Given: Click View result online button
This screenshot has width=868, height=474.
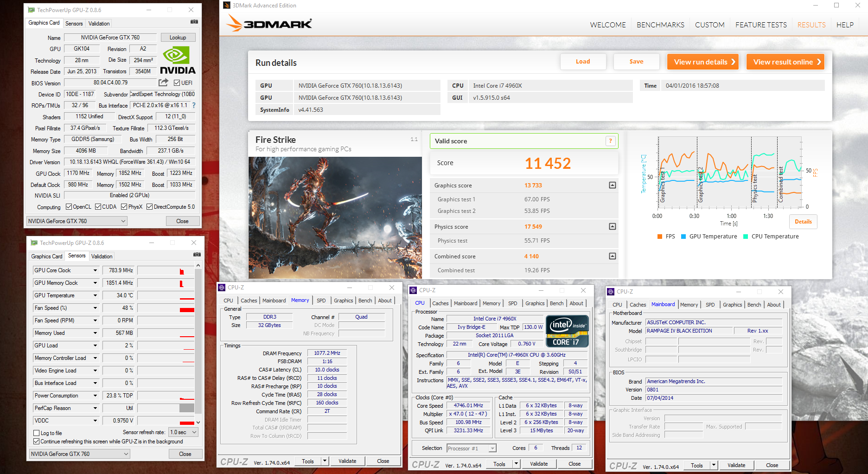Looking at the screenshot, I should click(x=785, y=62).
